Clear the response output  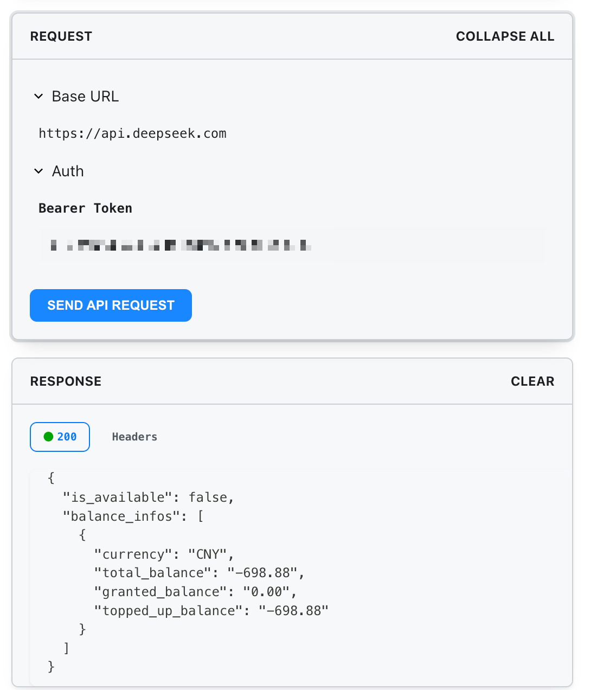click(532, 381)
